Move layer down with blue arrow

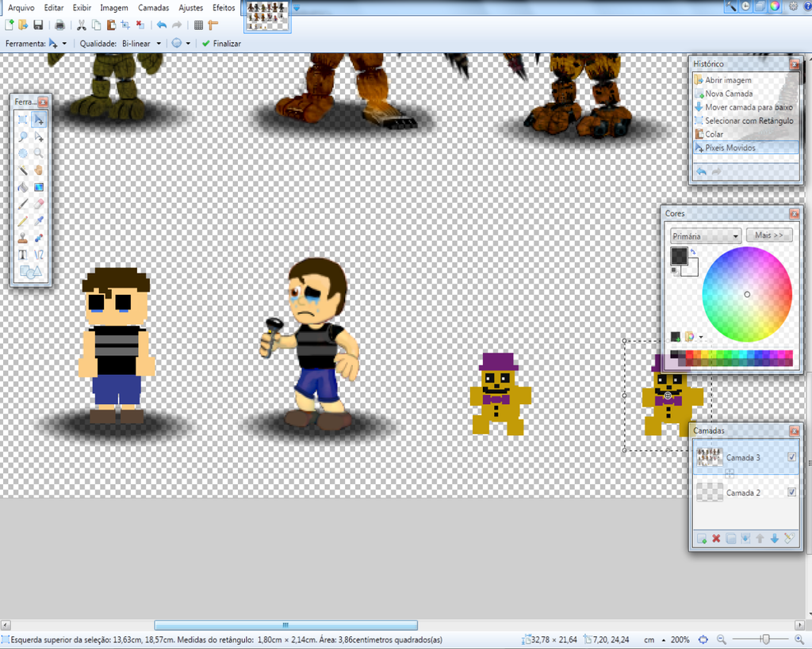coord(775,539)
